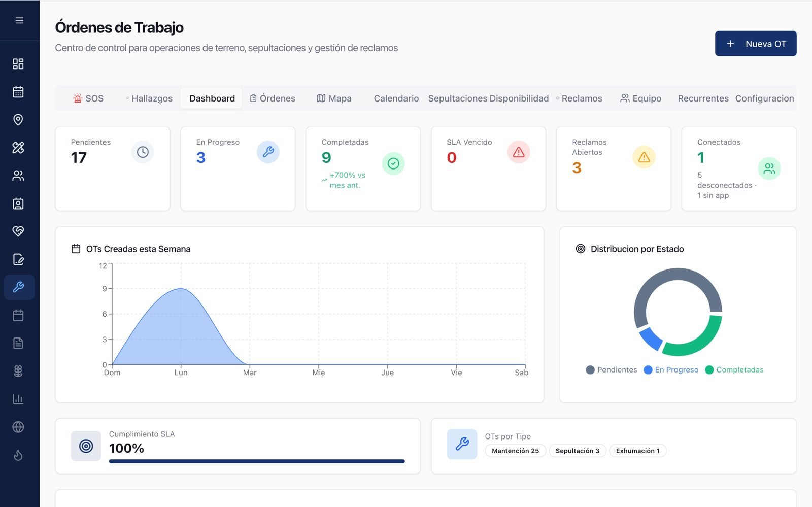
Task: Click the Exhumación 1 chip
Action: [x=638, y=451]
